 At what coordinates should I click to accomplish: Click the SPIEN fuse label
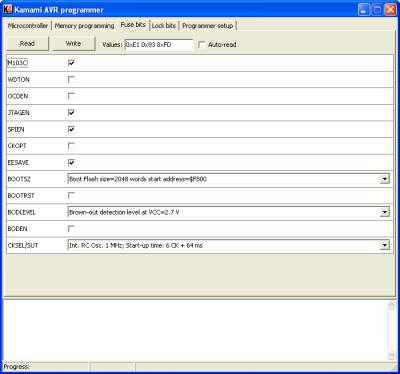(x=16, y=129)
